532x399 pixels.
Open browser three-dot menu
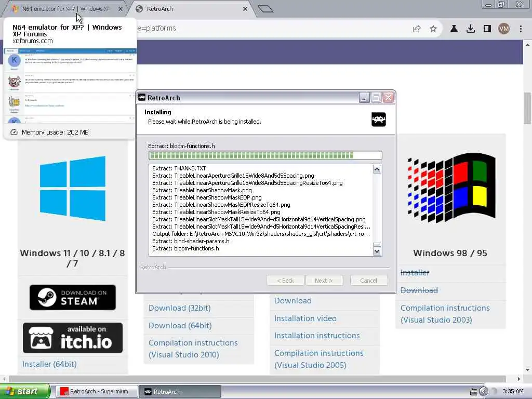point(521,29)
